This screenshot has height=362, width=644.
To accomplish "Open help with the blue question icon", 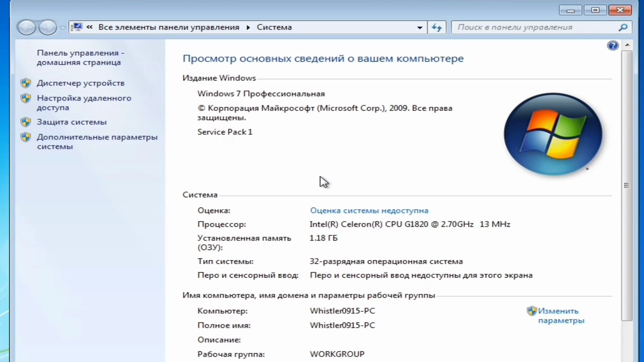I will [x=613, y=46].
